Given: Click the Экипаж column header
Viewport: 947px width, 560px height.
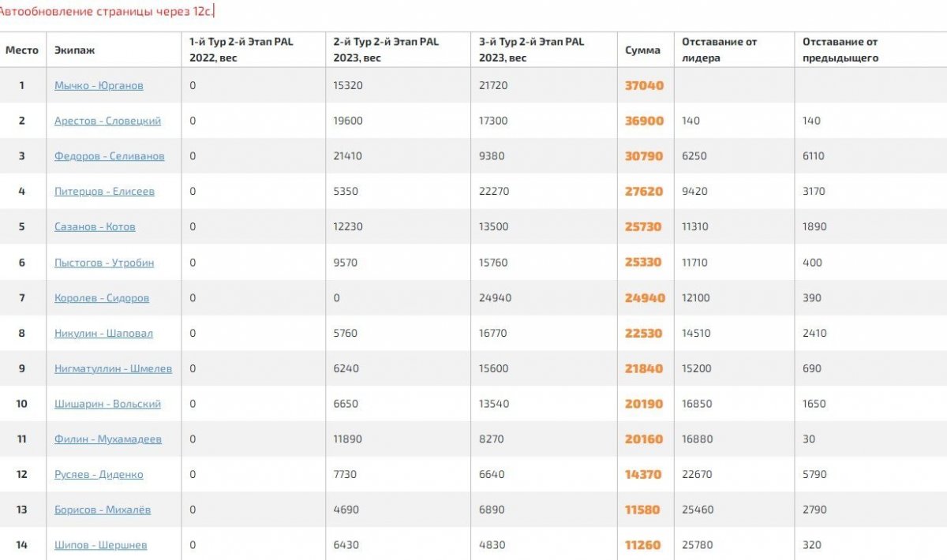Looking at the screenshot, I should [75, 50].
